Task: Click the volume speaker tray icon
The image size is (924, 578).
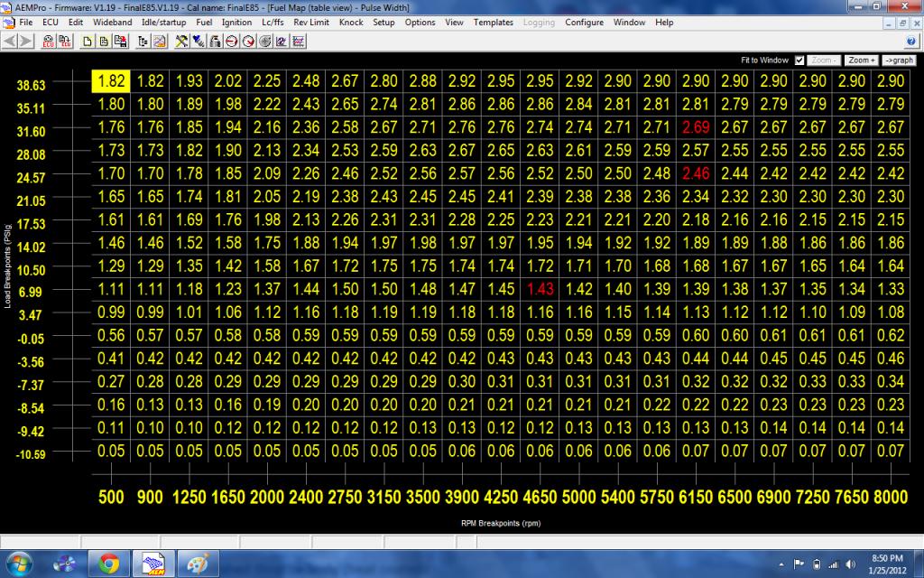Action: 851,564
